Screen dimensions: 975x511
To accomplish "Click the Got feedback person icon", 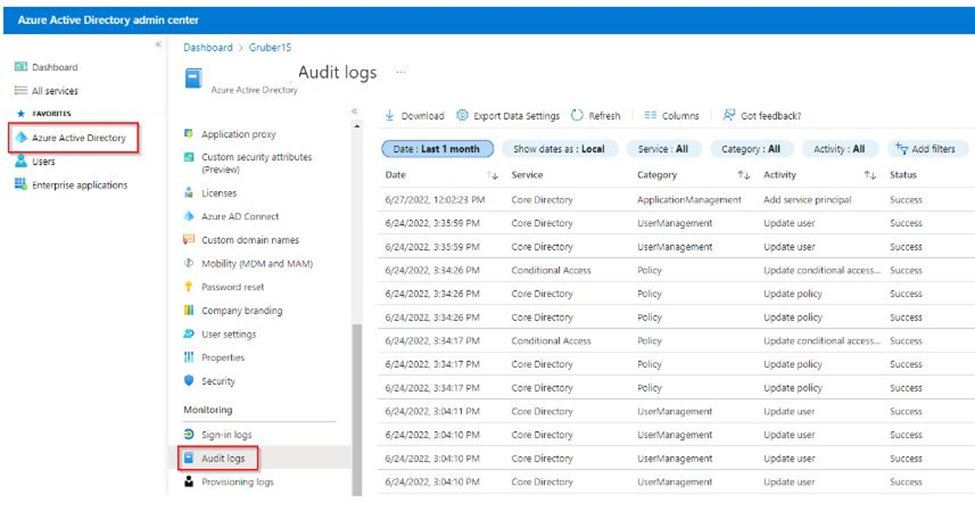I will pos(729,115).
